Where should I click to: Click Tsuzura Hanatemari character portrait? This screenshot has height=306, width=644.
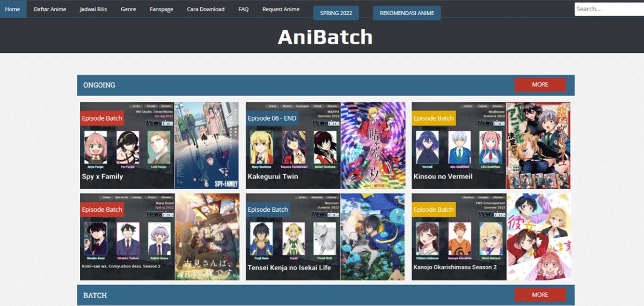[294, 147]
